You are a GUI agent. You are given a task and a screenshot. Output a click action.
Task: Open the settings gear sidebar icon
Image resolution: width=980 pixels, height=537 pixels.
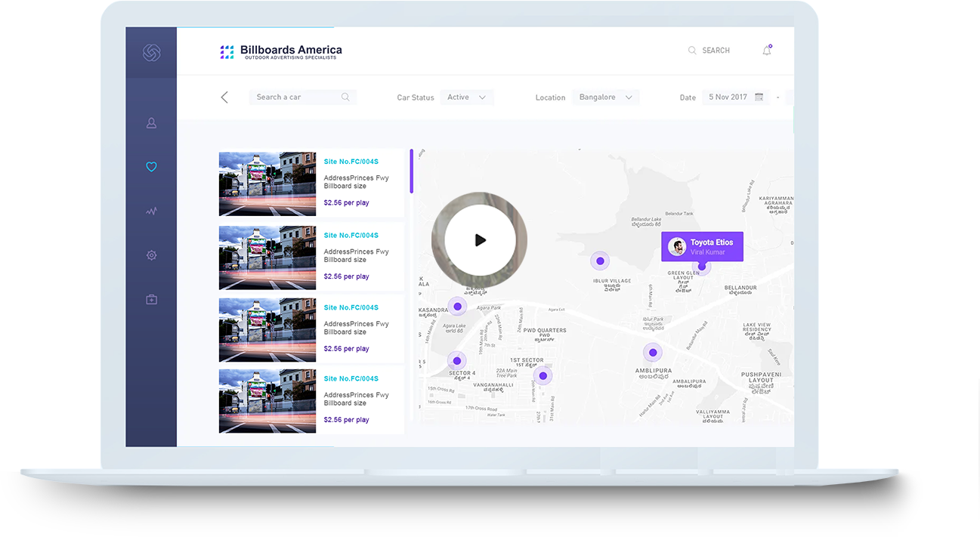pos(151,255)
